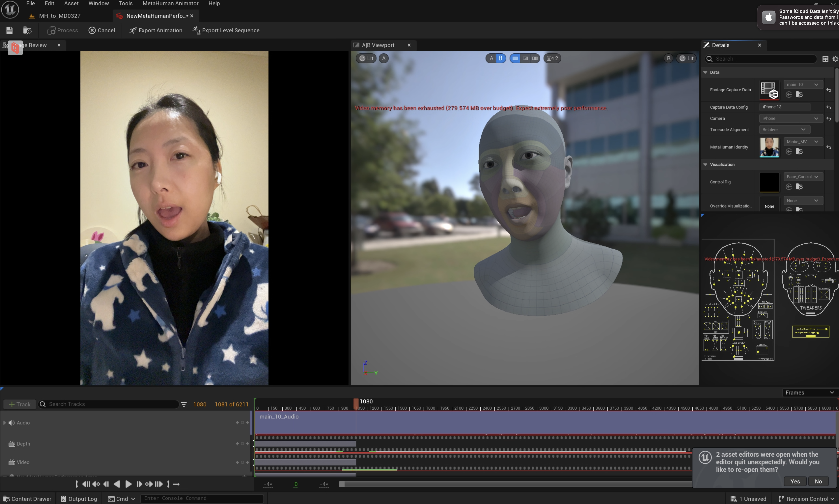Click Yes to re-open asset editors
Image resolution: width=839 pixels, height=504 pixels.
tap(795, 481)
